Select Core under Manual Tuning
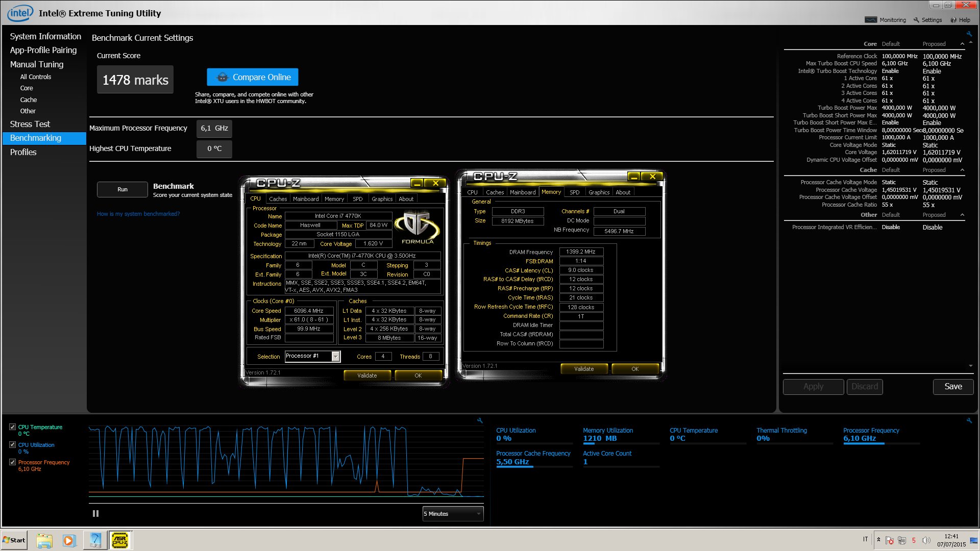This screenshot has height=551, width=980. tap(27, 88)
